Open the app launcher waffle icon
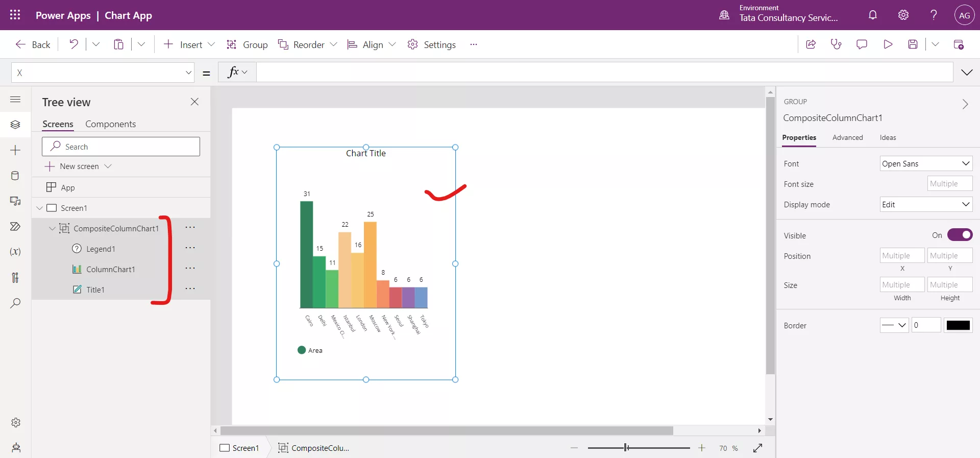The height and width of the screenshot is (458, 980). pos(15,15)
